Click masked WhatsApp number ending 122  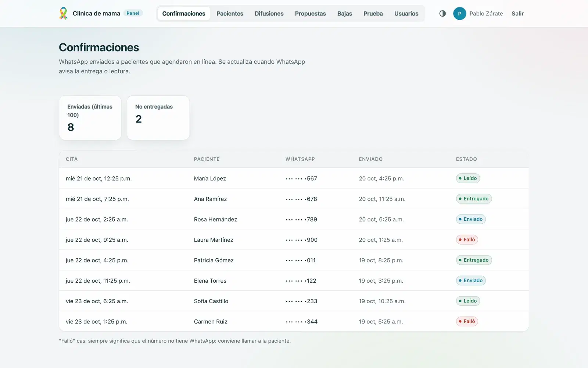[x=301, y=281]
